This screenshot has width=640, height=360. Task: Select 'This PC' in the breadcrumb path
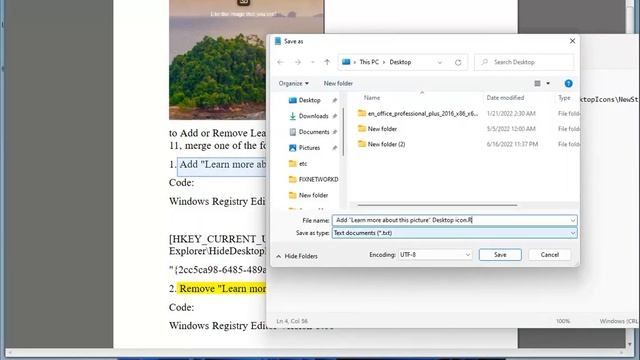tap(369, 62)
